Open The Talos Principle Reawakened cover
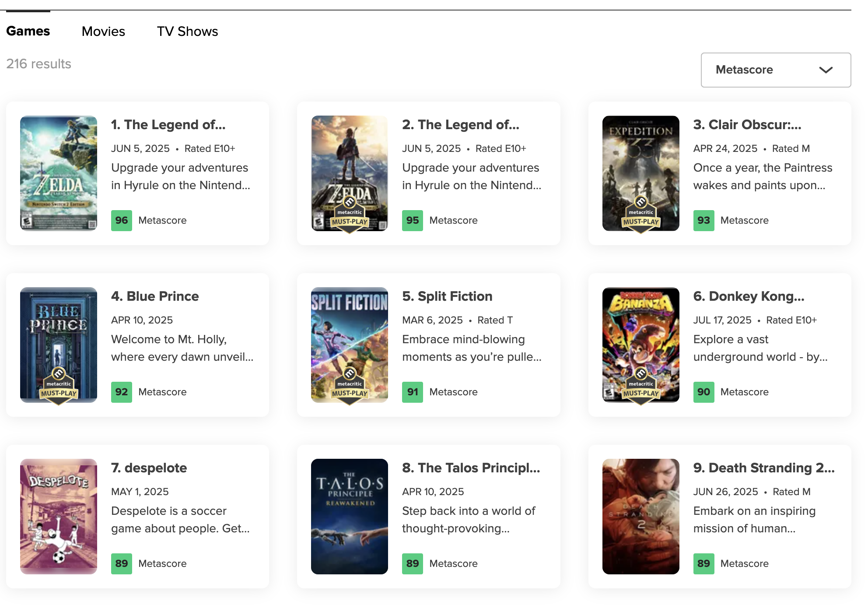Image resolution: width=868 pixels, height=605 pixels. 350,516
